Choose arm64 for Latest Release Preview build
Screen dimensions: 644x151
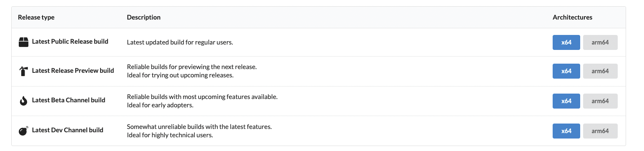click(x=600, y=71)
